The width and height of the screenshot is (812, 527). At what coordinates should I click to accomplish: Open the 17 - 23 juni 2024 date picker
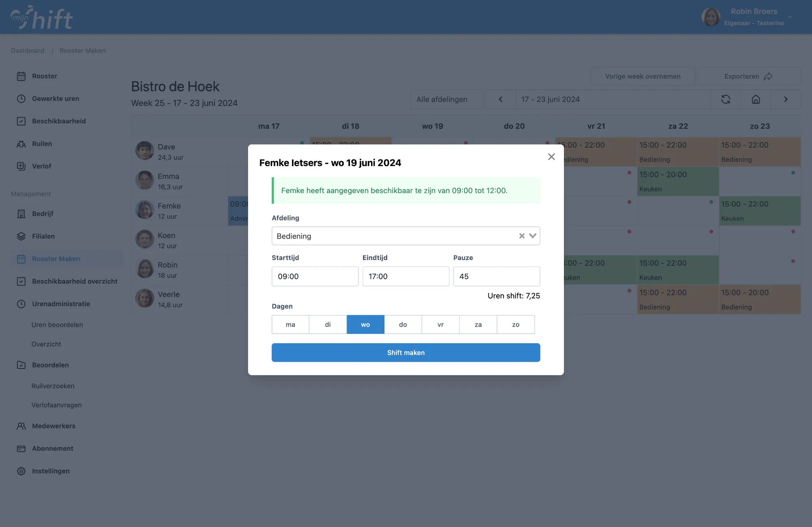[613, 99]
